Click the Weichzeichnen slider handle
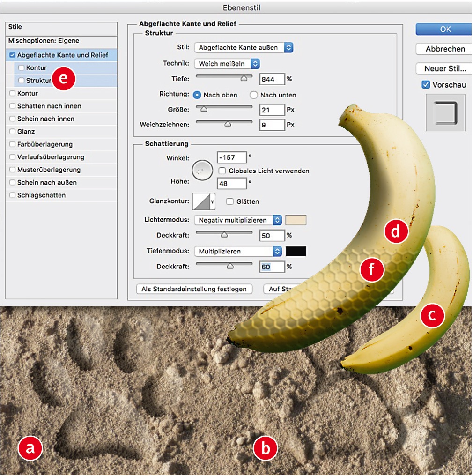473x476 pixels. point(228,124)
